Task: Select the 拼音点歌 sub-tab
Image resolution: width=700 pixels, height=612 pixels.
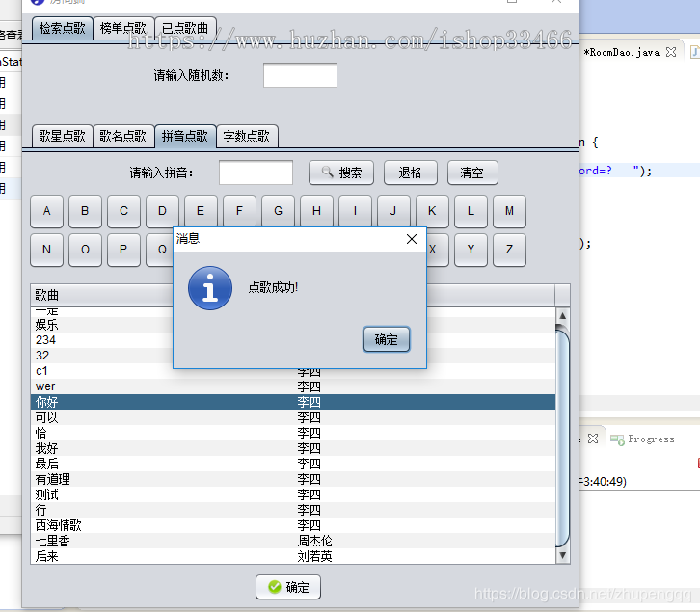Action: pyautogui.click(x=185, y=136)
